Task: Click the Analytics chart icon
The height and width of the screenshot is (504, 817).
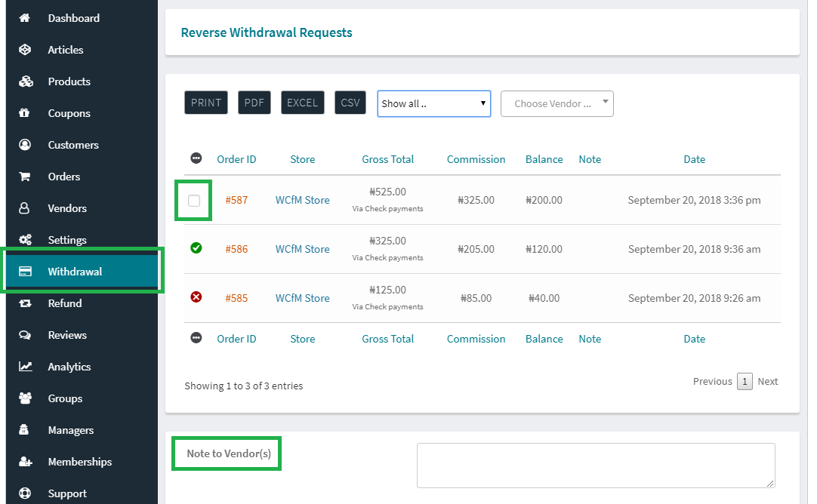Action: 25,367
